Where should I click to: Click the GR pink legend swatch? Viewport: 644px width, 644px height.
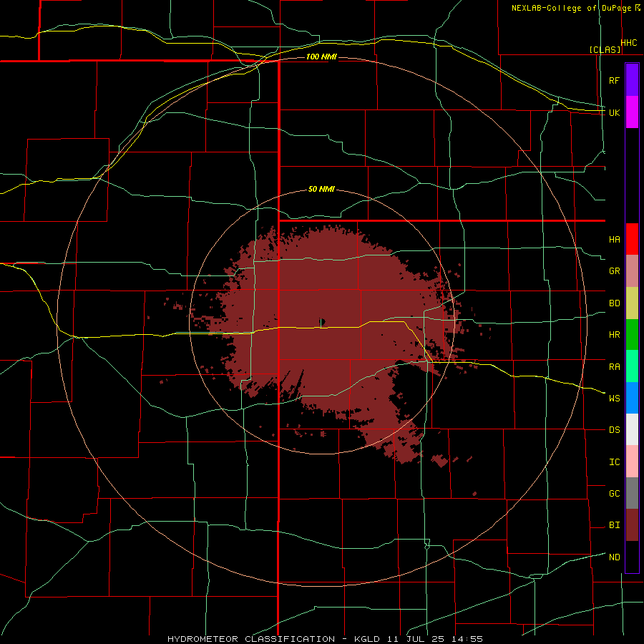point(632,271)
